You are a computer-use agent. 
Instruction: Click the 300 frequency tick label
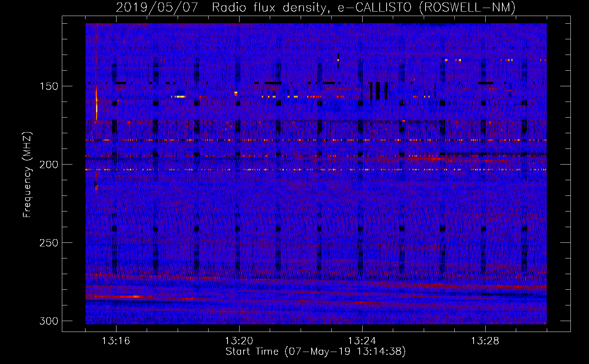point(49,321)
